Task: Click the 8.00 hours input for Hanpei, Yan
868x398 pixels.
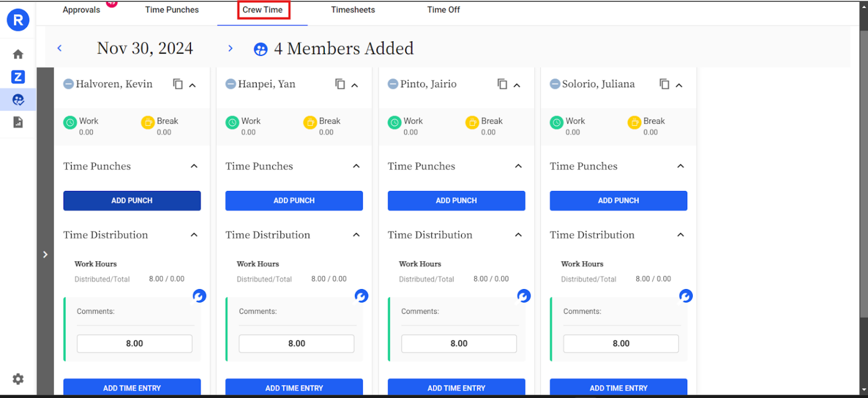Action: coord(297,343)
